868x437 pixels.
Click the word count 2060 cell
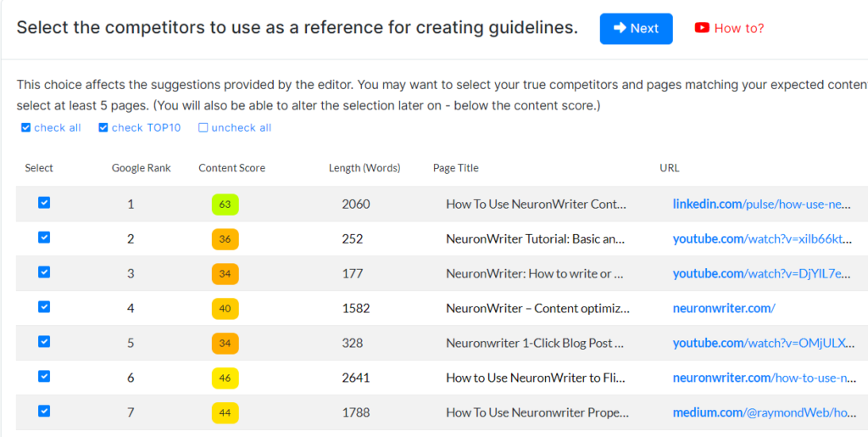[x=356, y=204]
